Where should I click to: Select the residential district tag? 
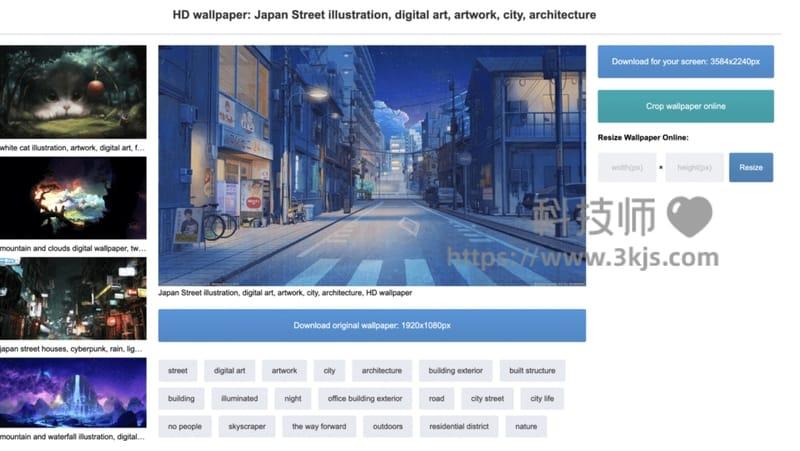459,427
